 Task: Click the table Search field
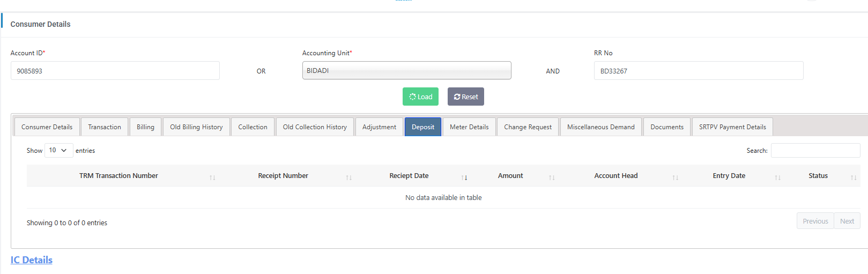pyautogui.click(x=815, y=151)
